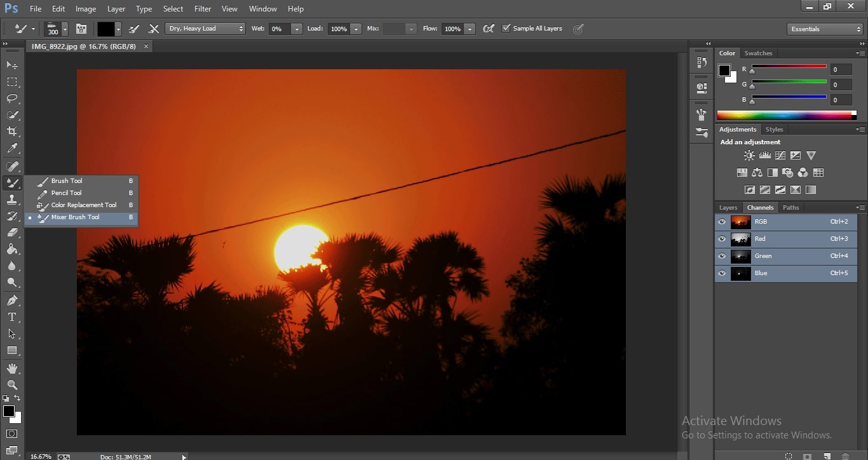
Task: Add a Black & White adjustment
Action: 772,172
